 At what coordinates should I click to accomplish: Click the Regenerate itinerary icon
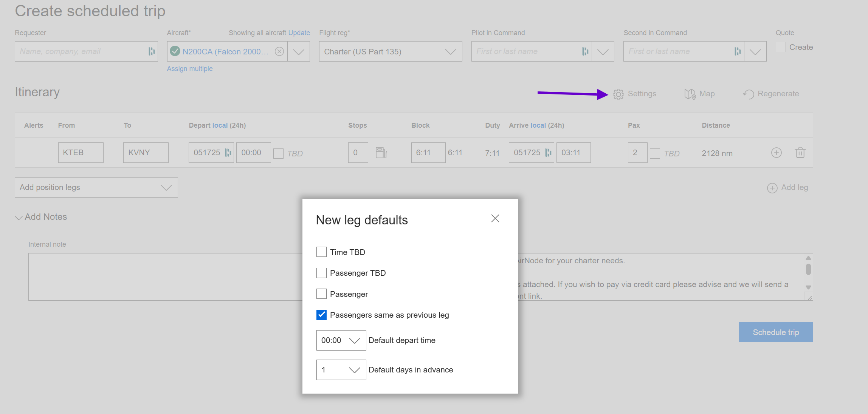(748, 94)
